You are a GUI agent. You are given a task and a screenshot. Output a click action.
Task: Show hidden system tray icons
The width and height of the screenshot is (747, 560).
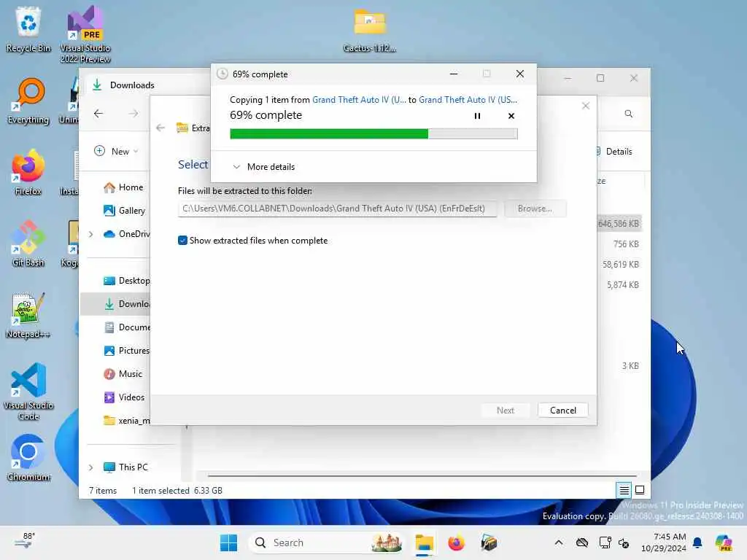click(x=559, y=542)
